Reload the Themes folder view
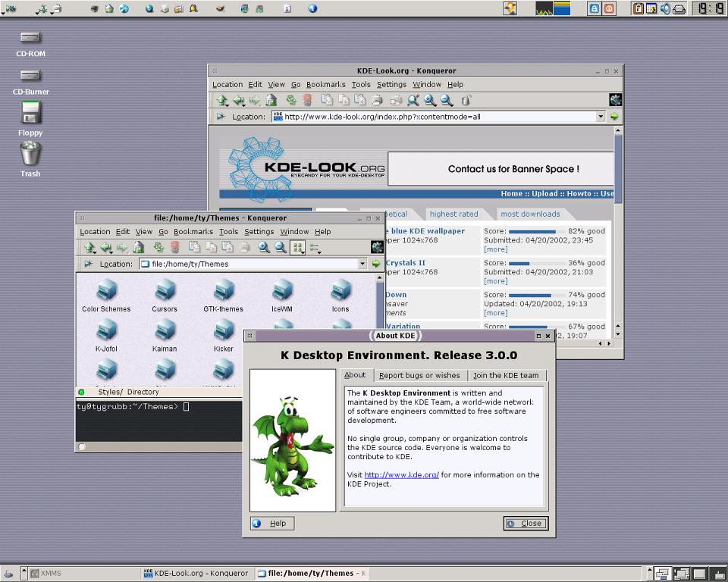This screenshot has height=582, width=728. pos(158,247)
